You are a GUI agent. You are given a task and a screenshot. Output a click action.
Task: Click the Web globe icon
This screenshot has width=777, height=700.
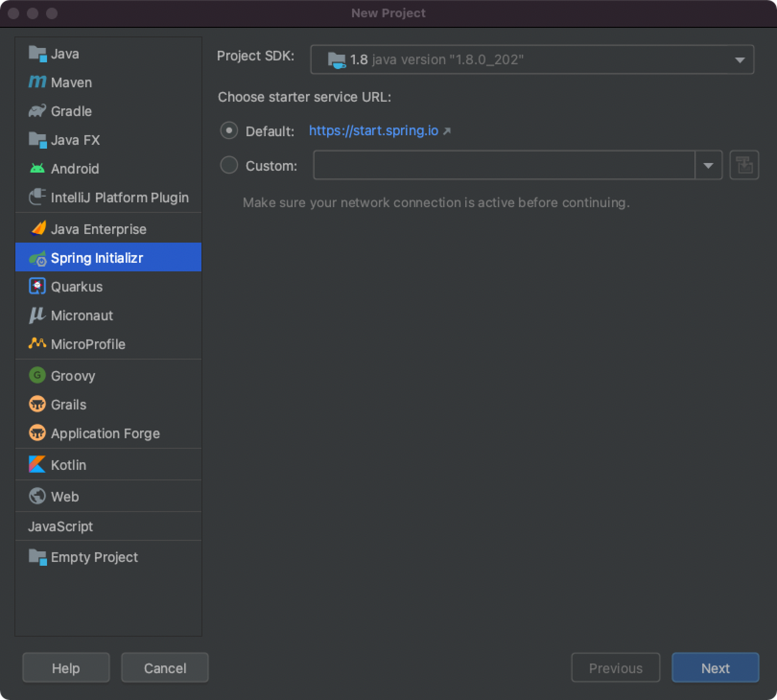pos(37,496)
